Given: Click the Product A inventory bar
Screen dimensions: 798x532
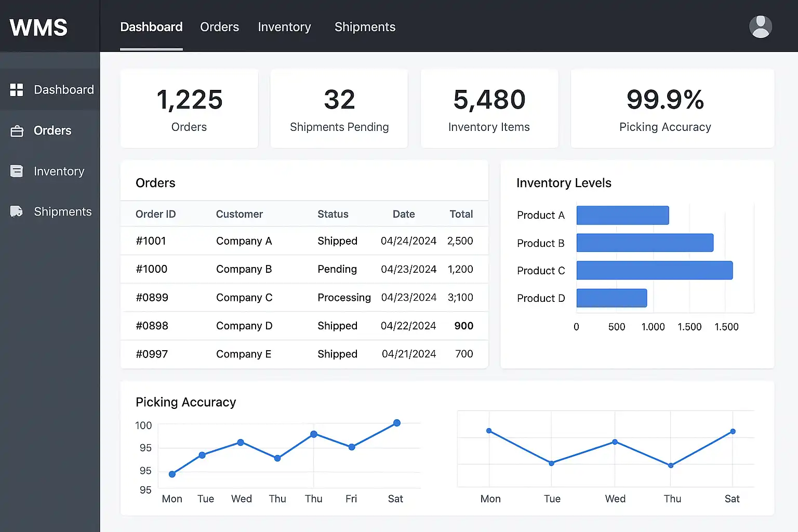Looking at the screenshot, I should click(623, 215).
